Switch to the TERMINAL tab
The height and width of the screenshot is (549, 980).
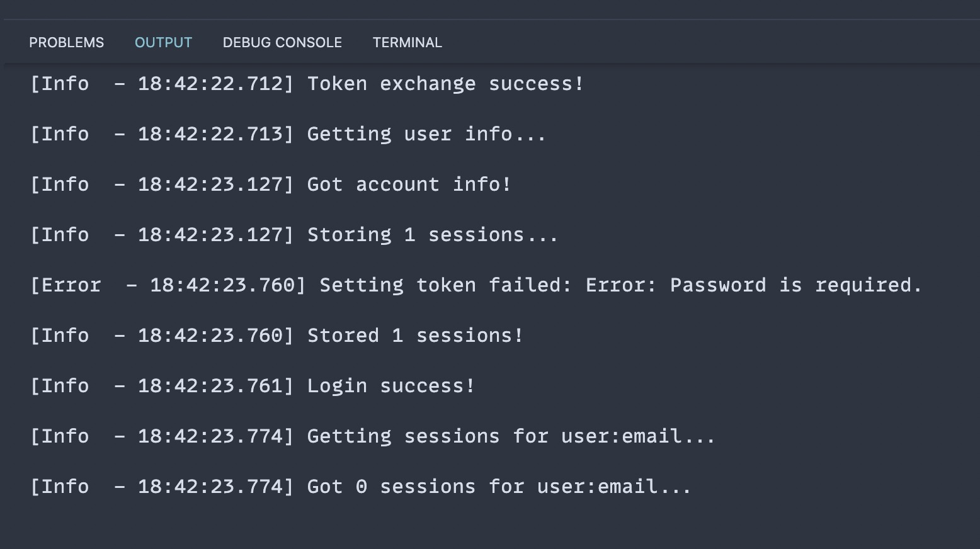coord(407,42)
